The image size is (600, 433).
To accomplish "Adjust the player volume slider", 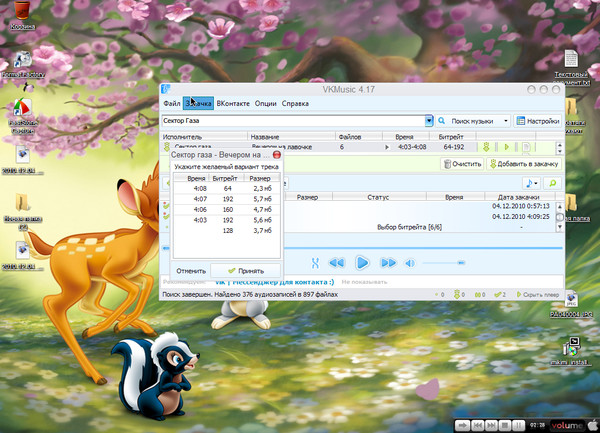I will point(444,263).
